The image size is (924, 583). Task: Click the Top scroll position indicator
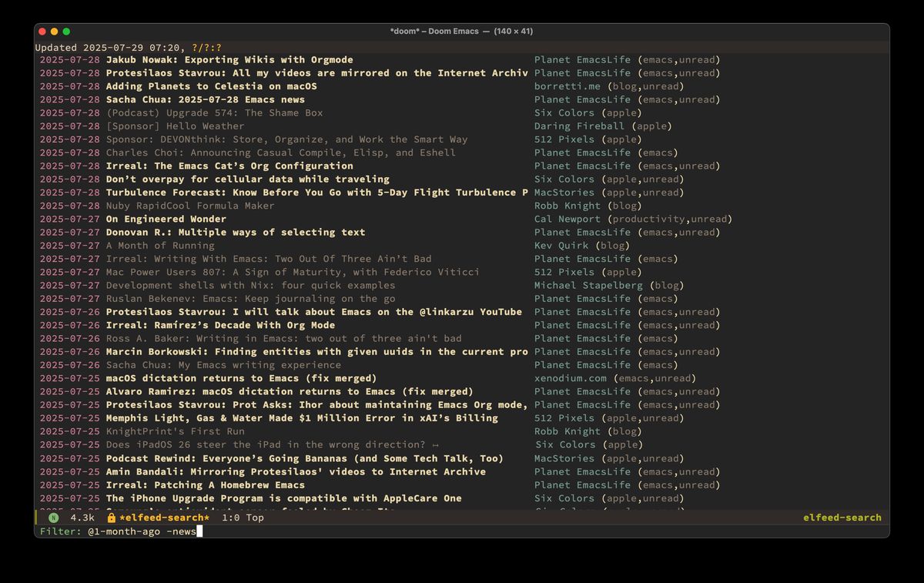(x=255, y=518)
